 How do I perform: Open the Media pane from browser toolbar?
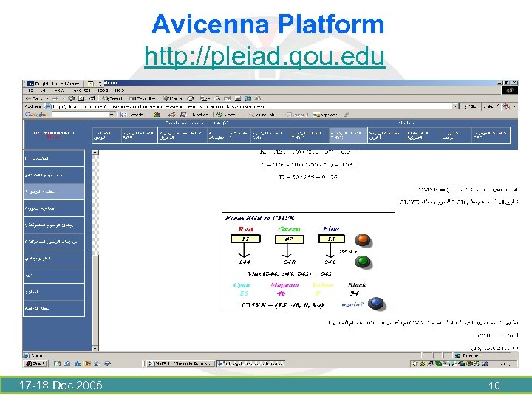(x=173, y=98)
